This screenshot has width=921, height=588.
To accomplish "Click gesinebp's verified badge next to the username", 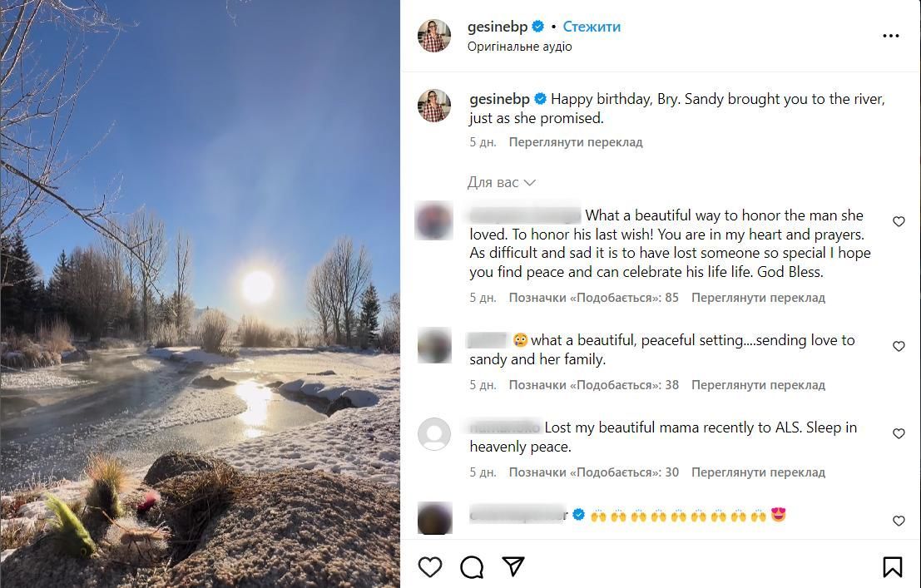I will [x=537, y=26].
